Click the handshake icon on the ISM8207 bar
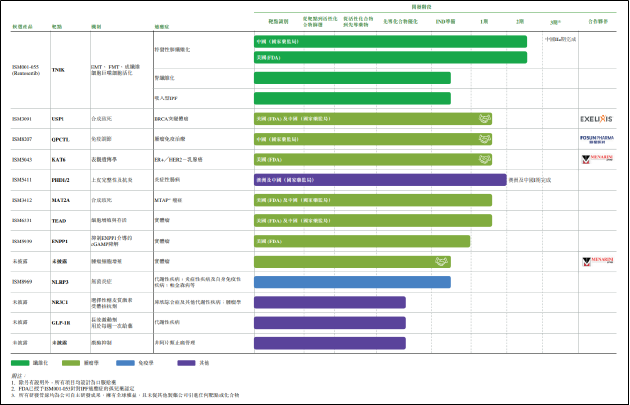Image resolution: width=630 pixels, height=405 pixels. [483, 138]
